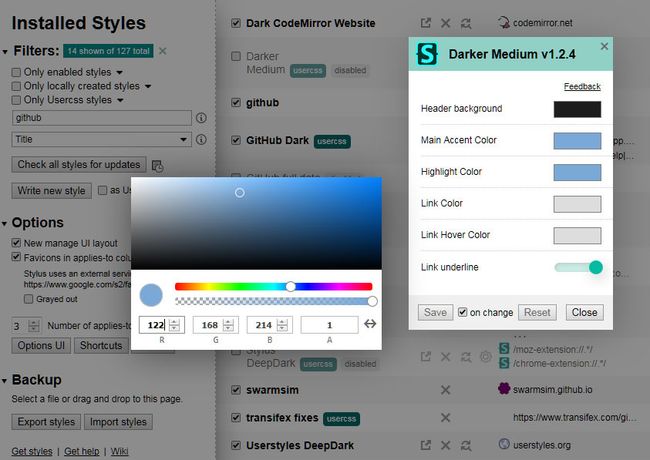Open update history icon next to check updates
This screenshot has height=460, width=650.
tap(158, 166)
